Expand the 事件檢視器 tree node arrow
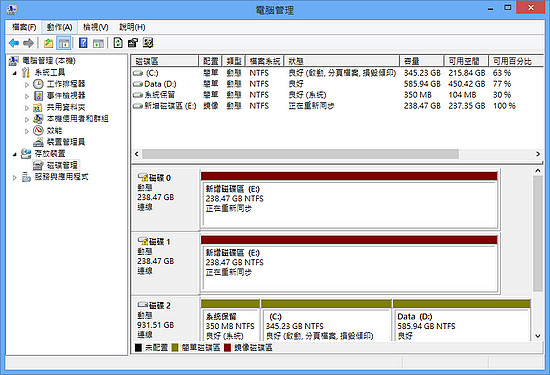This screenshot has width=550, height=375. tap(27, 96)
